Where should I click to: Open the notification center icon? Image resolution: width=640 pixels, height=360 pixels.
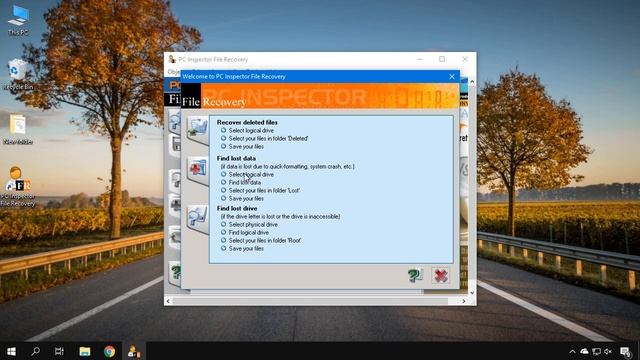coord(625,351)
